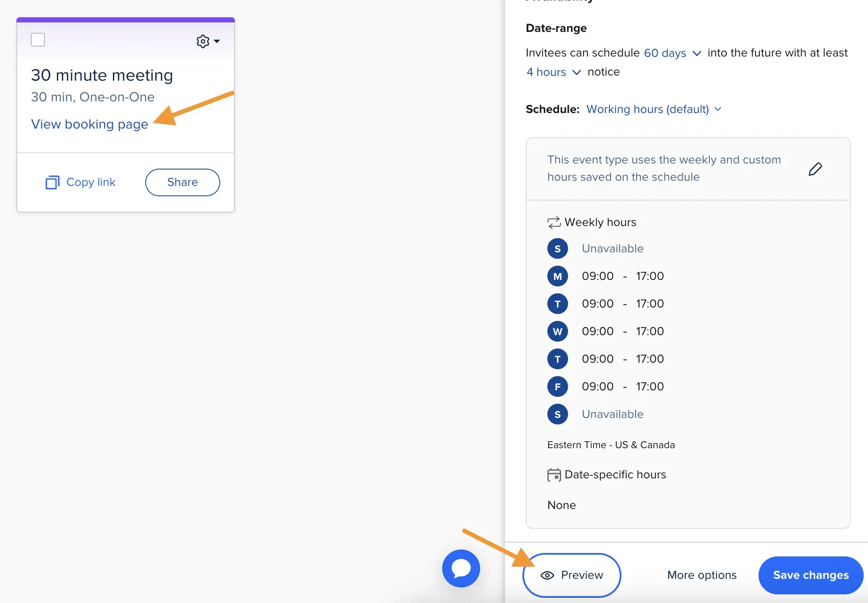Click Copy link on the event card
The image size is (868, 603).
81,182
